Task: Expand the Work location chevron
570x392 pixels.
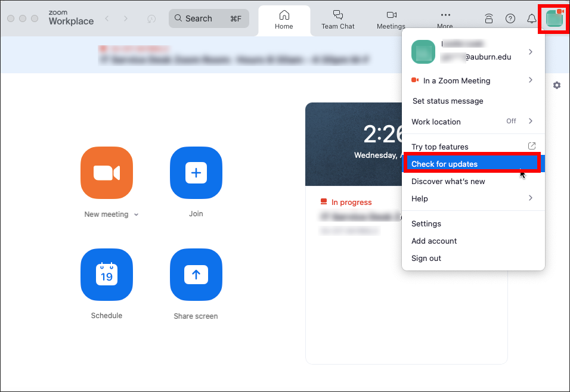Action: [x=531, y=121]
